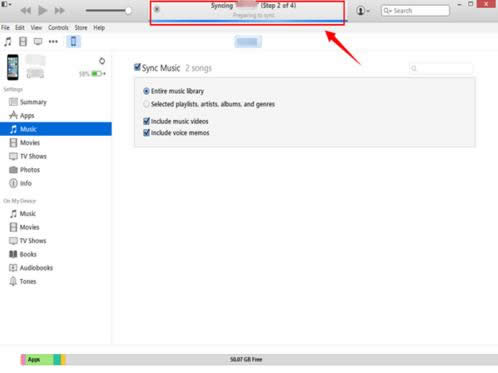This screenshot has height=373, width=498.
Task: Open Music under On My Device
Action: 56,214
